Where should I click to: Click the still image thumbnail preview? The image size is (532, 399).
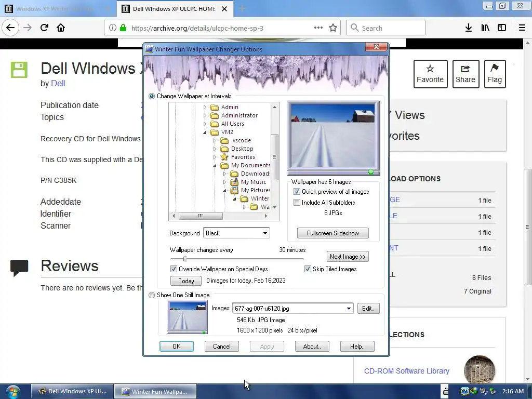pyautogui.click(x=188, y=318)
